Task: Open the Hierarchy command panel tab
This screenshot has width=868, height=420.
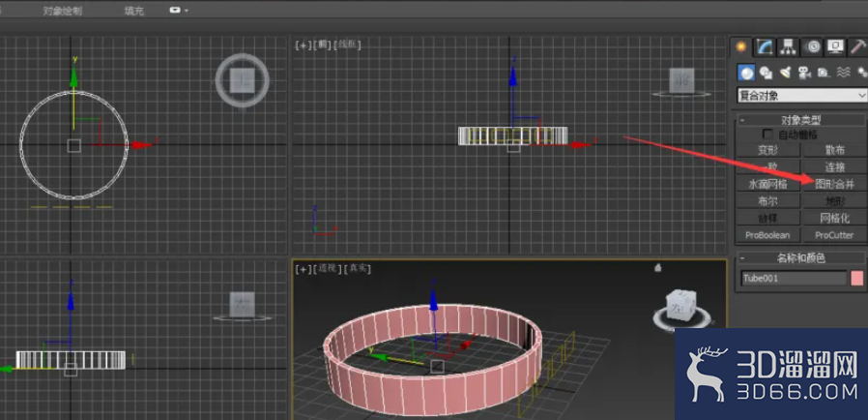Action: click(x=788, y=47)
